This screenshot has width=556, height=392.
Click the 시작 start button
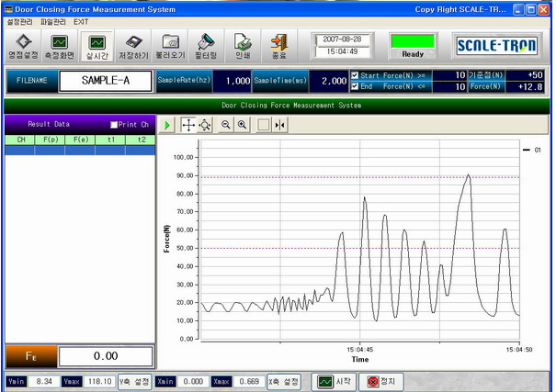click(x=334, y=382)
